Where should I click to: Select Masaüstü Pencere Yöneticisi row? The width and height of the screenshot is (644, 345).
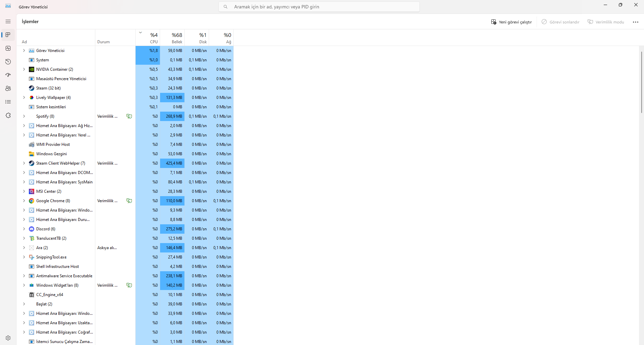(x=125, y=79)
